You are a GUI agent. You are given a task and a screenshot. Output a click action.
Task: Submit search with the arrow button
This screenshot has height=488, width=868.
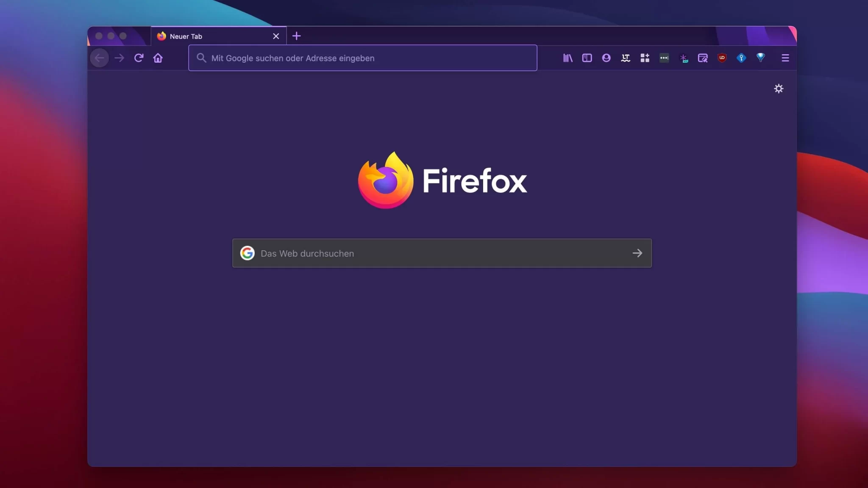637,253
